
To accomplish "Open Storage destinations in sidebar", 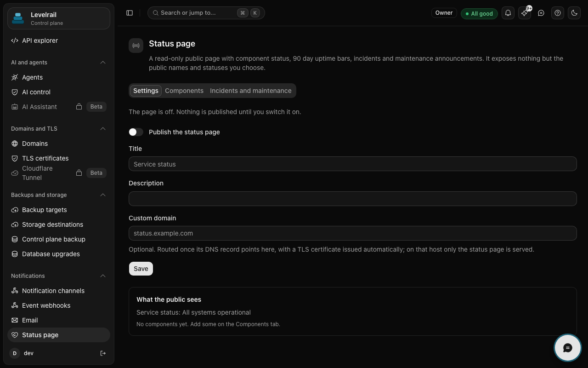I will [59, 224].
